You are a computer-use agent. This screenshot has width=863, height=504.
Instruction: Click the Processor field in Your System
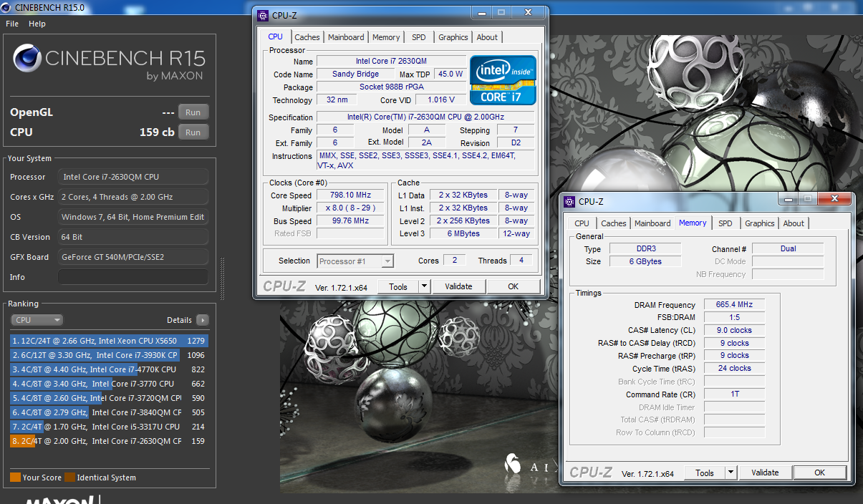pos(133,177)
